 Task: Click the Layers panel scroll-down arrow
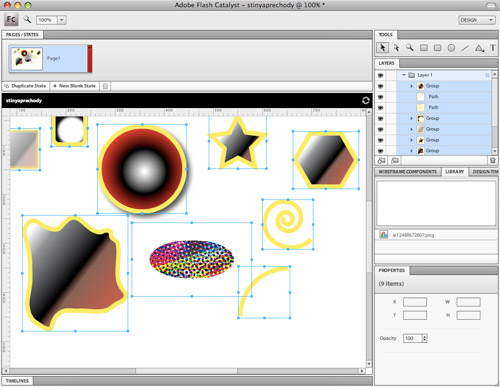pos(495,151)
